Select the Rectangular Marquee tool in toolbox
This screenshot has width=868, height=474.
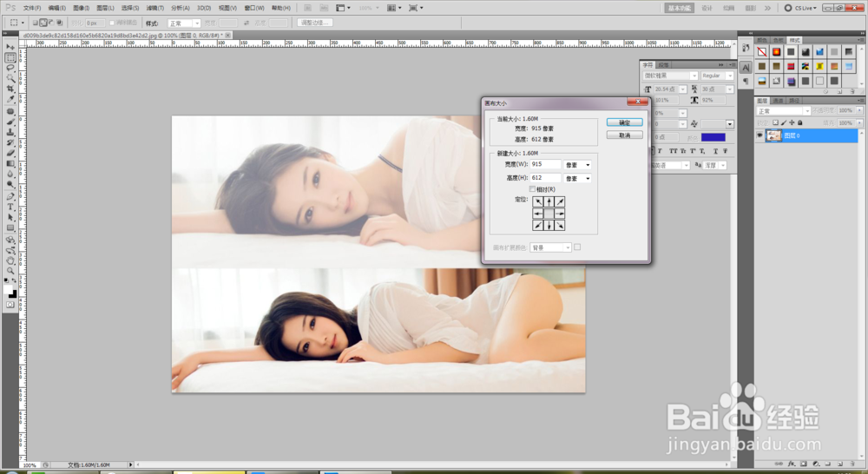tap(10, 57)
